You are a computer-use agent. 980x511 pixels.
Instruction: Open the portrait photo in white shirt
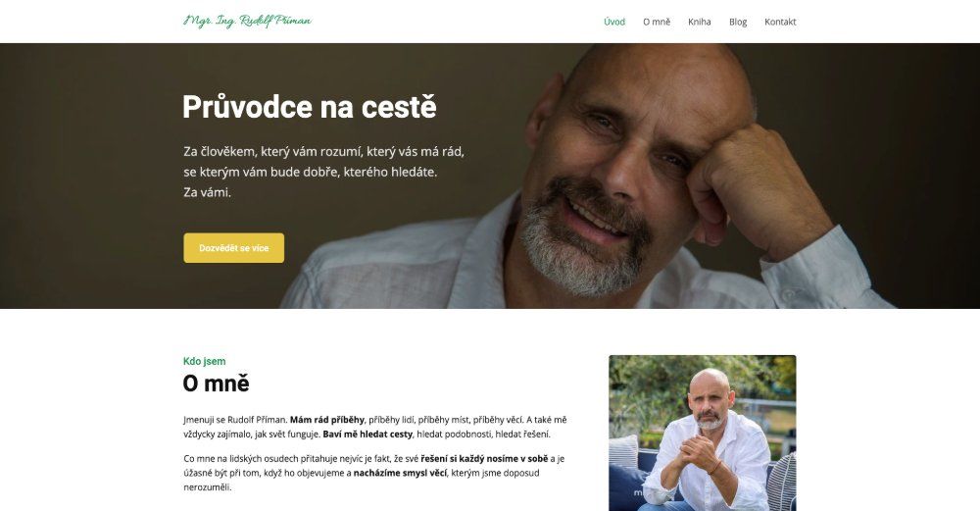point(703,433)
